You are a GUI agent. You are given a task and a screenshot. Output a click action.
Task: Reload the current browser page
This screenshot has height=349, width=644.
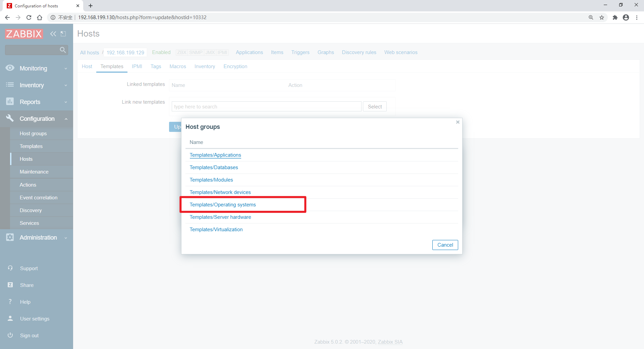(29, 17)
